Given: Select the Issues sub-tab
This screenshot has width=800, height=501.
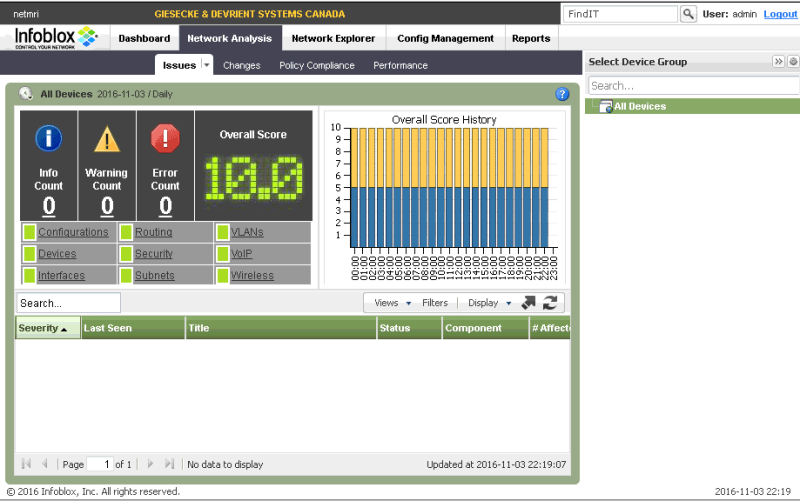Looking at the screenshot, I should pos(179,65).
